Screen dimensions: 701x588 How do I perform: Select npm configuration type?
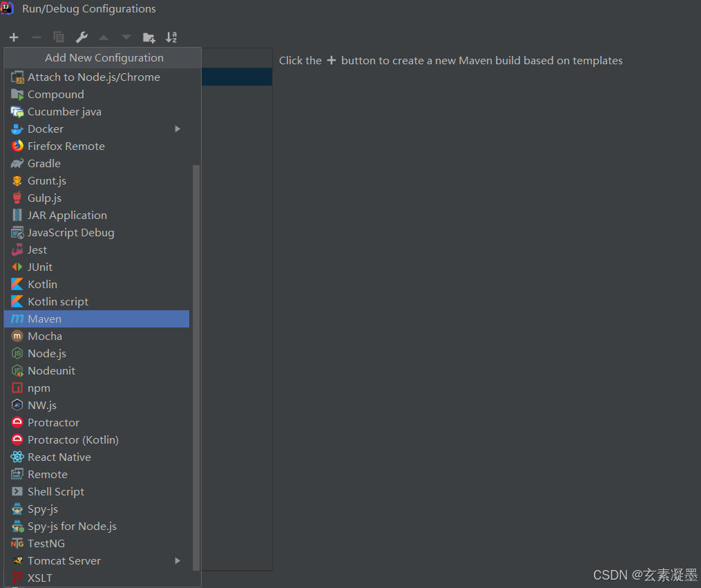(x=97, y=388)
